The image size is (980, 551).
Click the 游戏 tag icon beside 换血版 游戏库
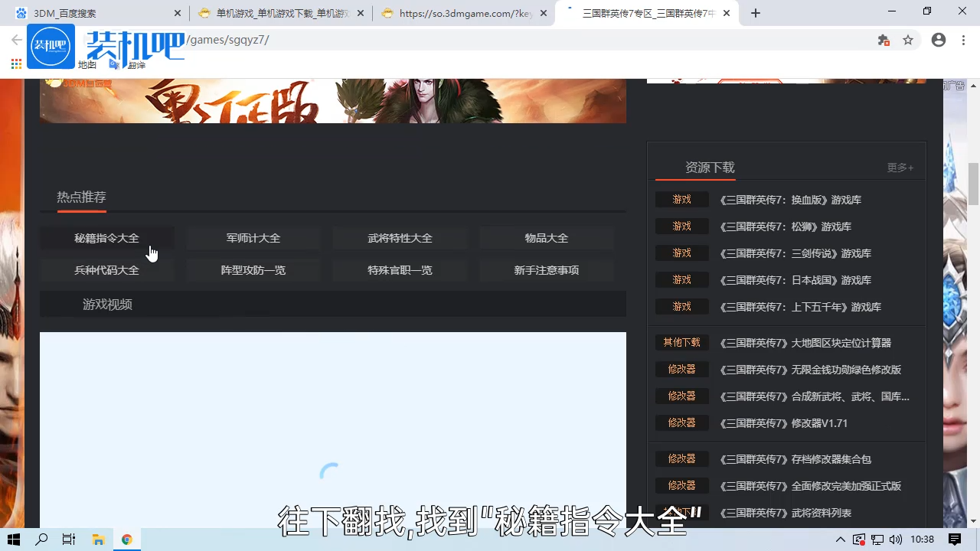pyautogui.click(x=681, y=200)
